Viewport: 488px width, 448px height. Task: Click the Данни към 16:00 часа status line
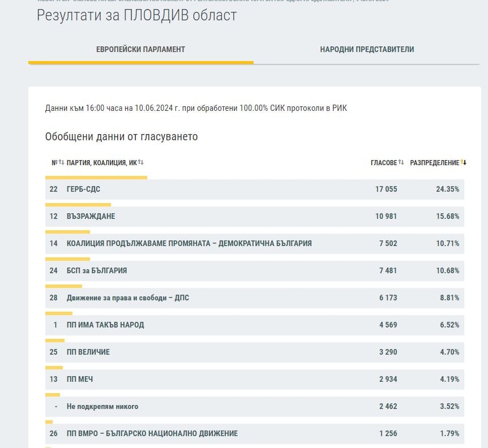click(x=196, y=108)
